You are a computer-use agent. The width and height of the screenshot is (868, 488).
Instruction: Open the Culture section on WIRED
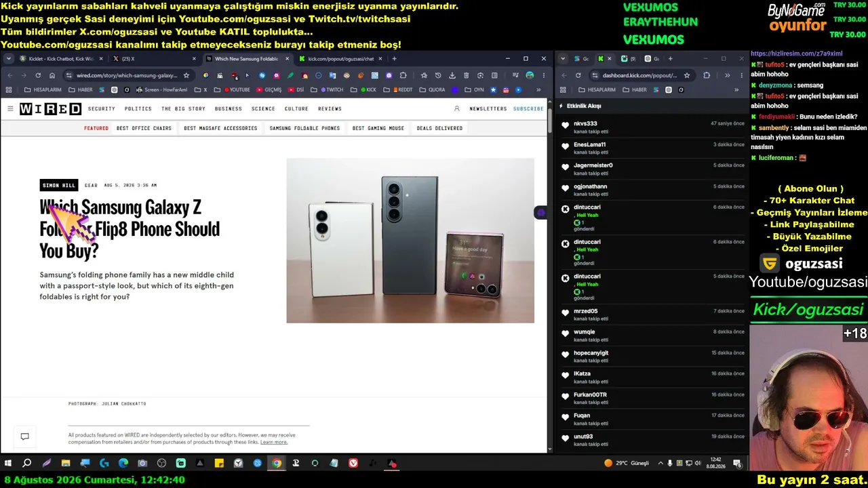pyautogui.click(x=296, y=108)
